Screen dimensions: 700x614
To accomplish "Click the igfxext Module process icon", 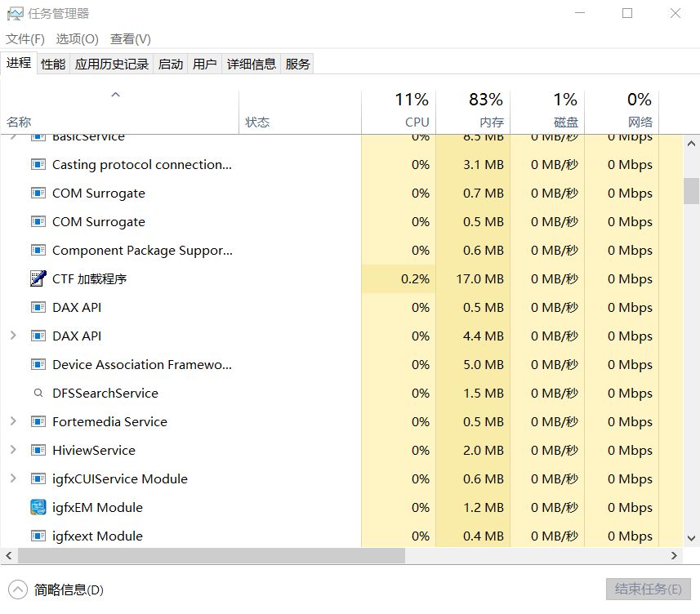I will [38, 536].
